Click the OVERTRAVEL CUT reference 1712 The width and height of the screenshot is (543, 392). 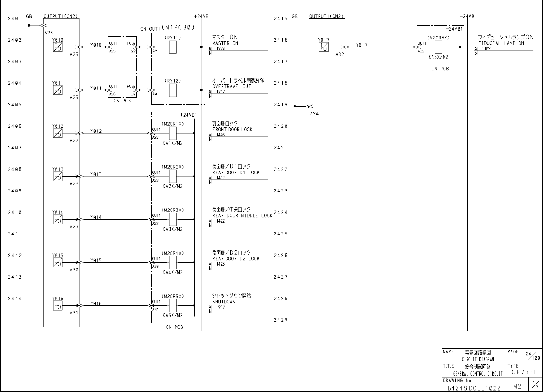pyautogui.click(x=221, y=92)
